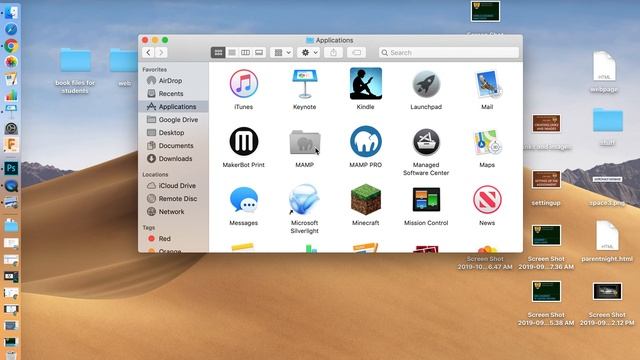Select the News application icon

487,200
